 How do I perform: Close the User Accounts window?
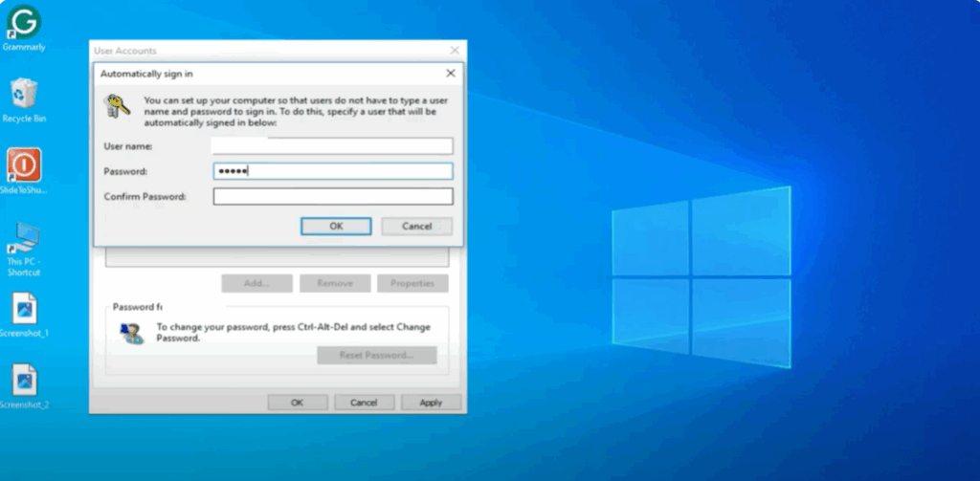point(455,51)
